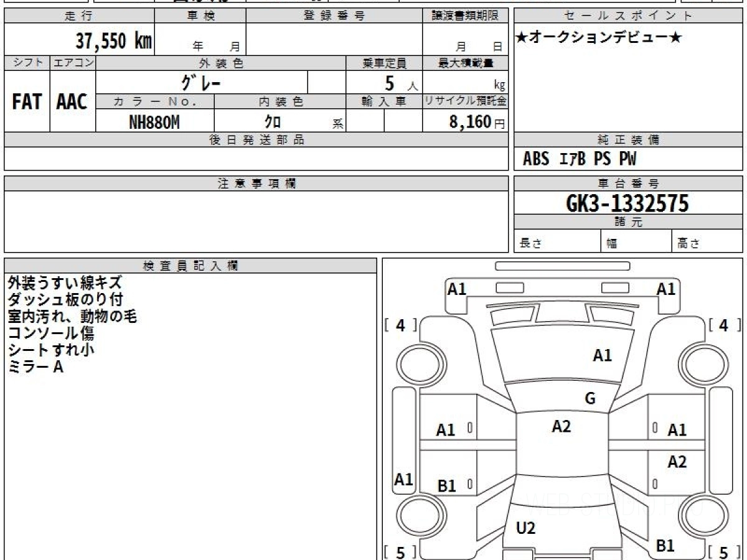The width and height of the screenshot is (747, 560).
Task: Select the FAT shift value
Action: point(27,102)
